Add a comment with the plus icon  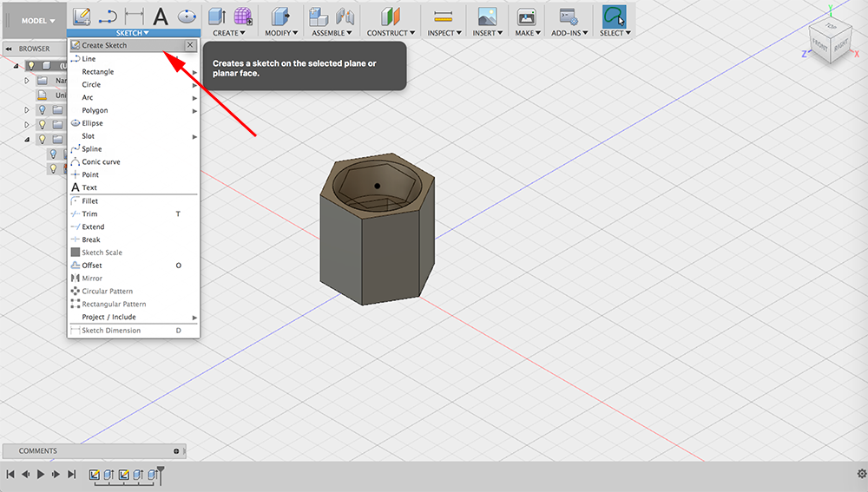[x=176, y=451]
